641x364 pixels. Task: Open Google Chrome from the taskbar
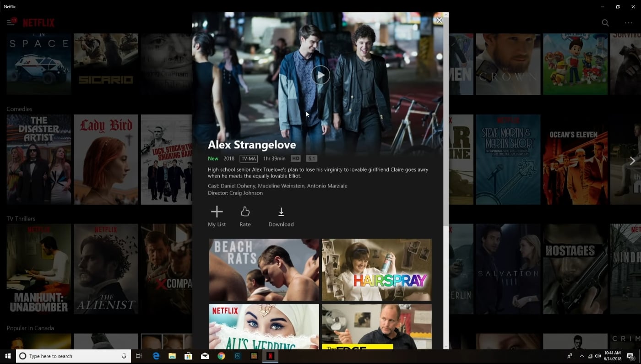(221, 356)
